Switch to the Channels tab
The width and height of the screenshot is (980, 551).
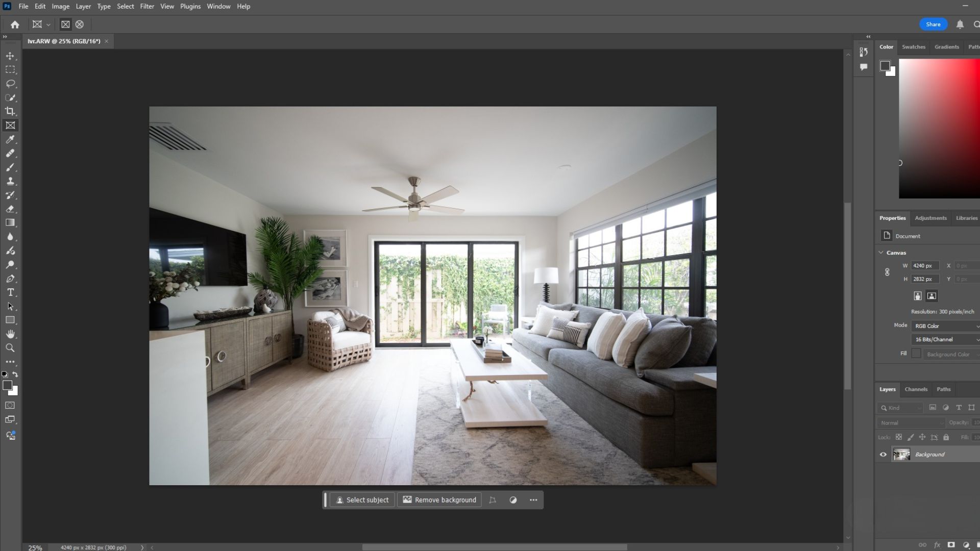(x=916, y=389)
